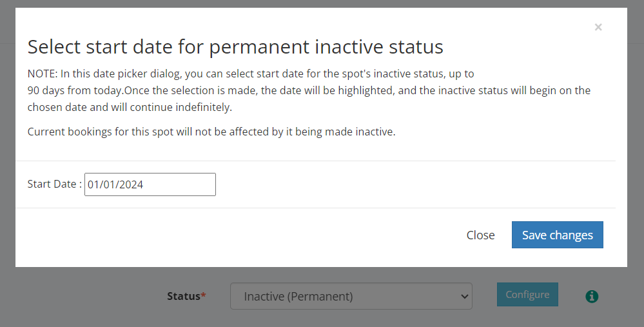Click the dialog title about permanent inactive status
Viewport: 644px width, 327px height.
click(235, 47)
